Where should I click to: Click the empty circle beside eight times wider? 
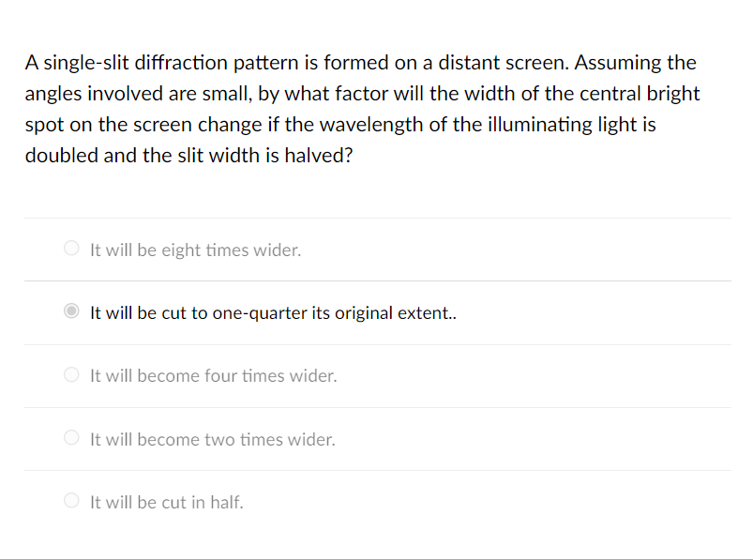click(71, 248)
